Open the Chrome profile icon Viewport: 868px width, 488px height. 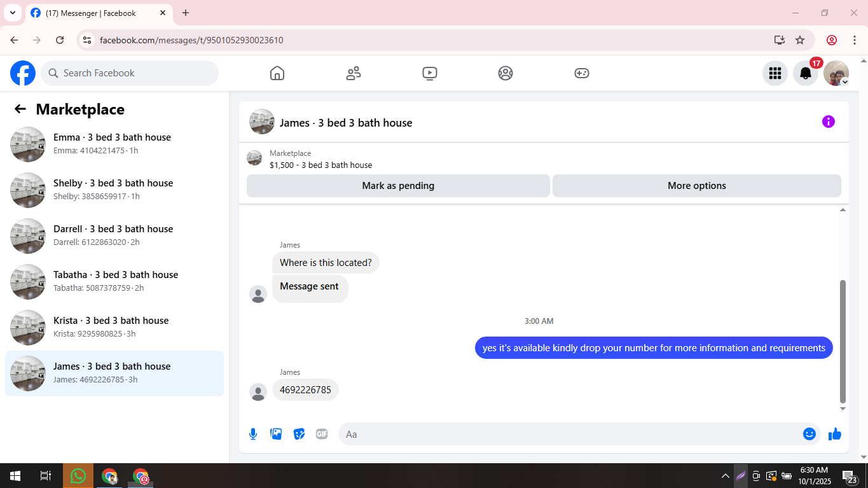[x=832, y=40]
